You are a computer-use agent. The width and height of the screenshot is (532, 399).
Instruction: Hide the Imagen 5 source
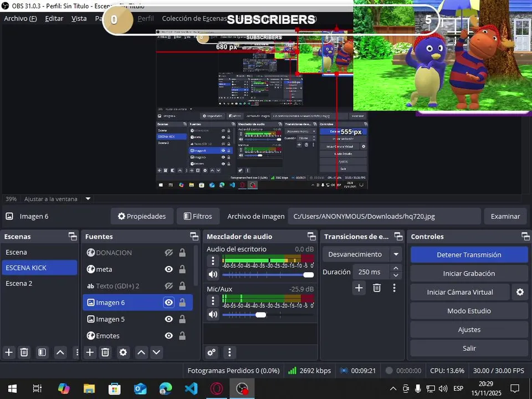click(x=168, y=319)
